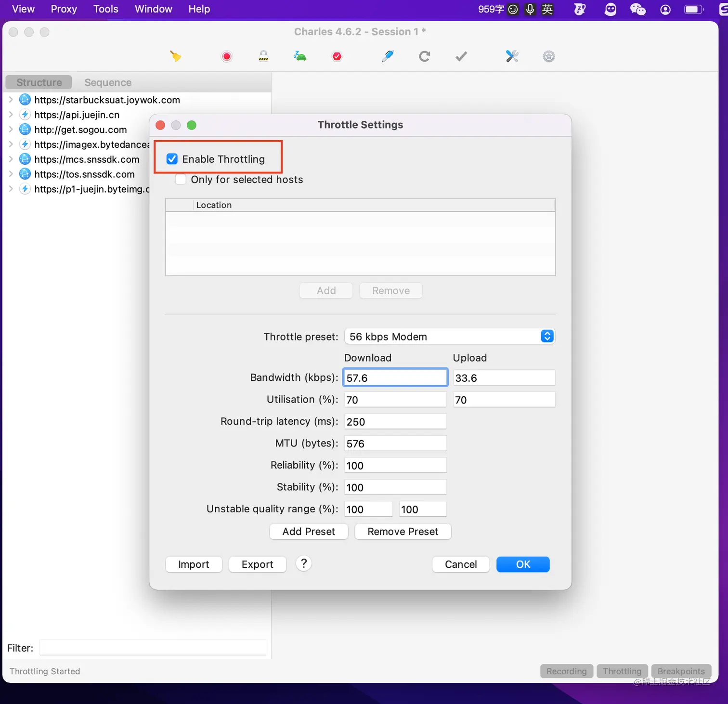Click the globe icon beside tos.snssdk.com
Image resolution: width=728 pixels, height=704 pixels.
(x=25, y=174)
